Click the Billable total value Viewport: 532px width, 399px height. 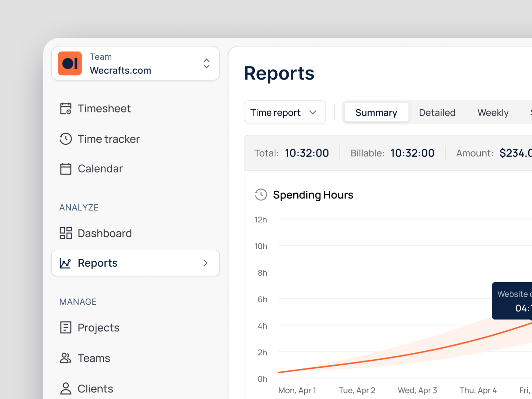pyautogui.click(x=412, y=153)
